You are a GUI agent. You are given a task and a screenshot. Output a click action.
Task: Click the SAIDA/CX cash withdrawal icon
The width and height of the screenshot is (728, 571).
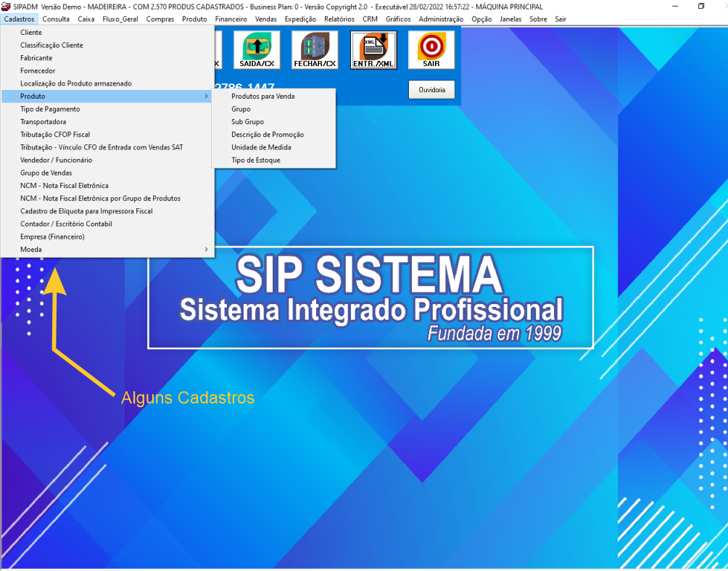point(257,50)
